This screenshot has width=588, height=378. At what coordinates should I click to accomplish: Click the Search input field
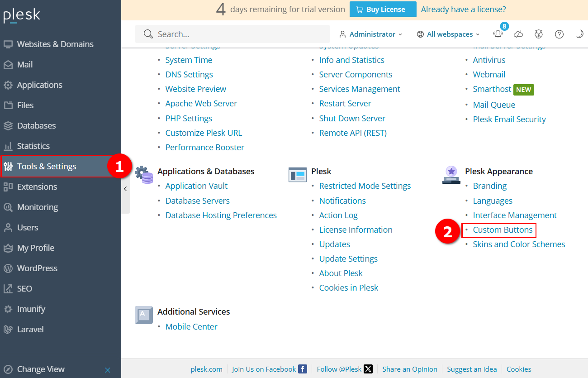[232, 34]
